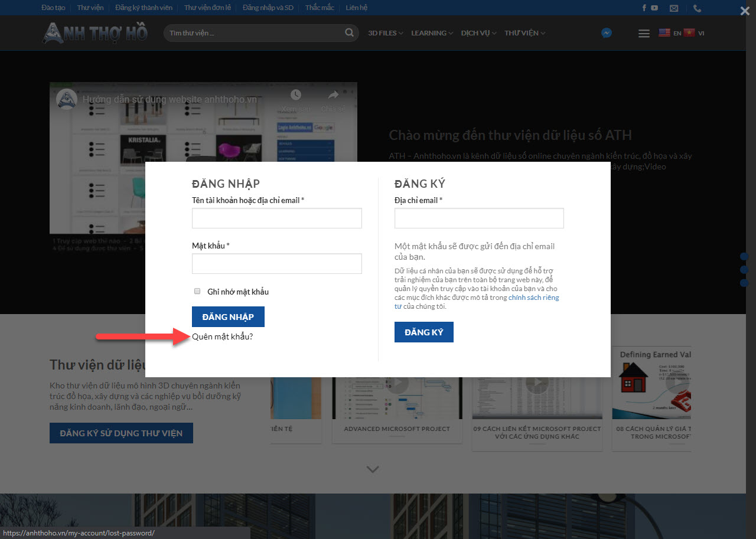Close the login popup with X
The image size is (756, 539).
point(745,11)
